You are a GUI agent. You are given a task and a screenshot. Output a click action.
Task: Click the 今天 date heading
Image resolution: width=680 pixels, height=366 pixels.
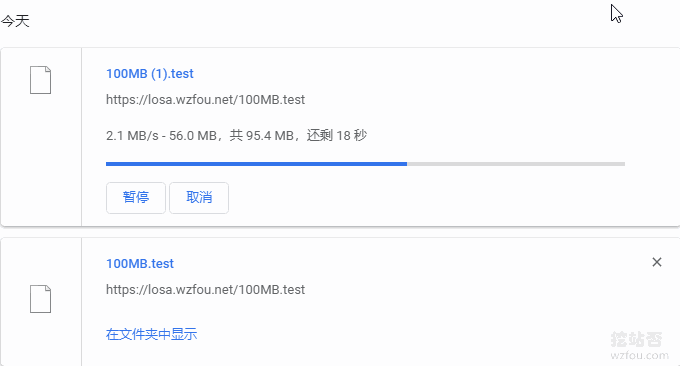[x=15, y=21]
